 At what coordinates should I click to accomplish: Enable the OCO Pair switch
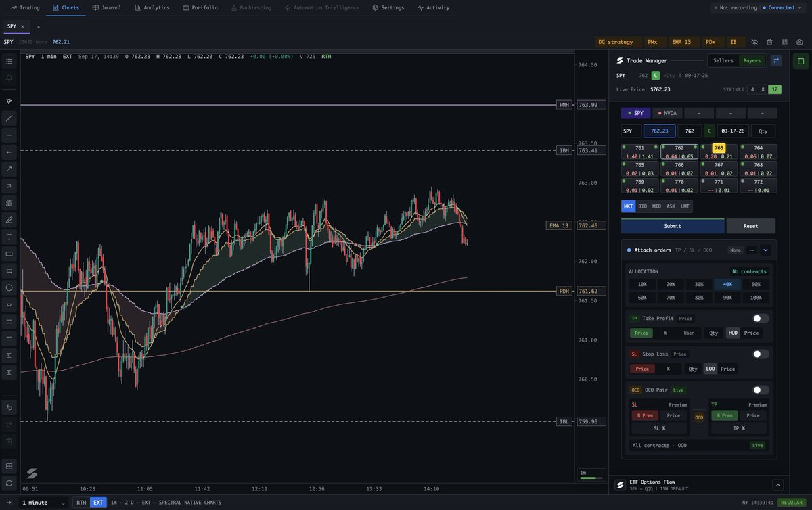pos(761,390)
